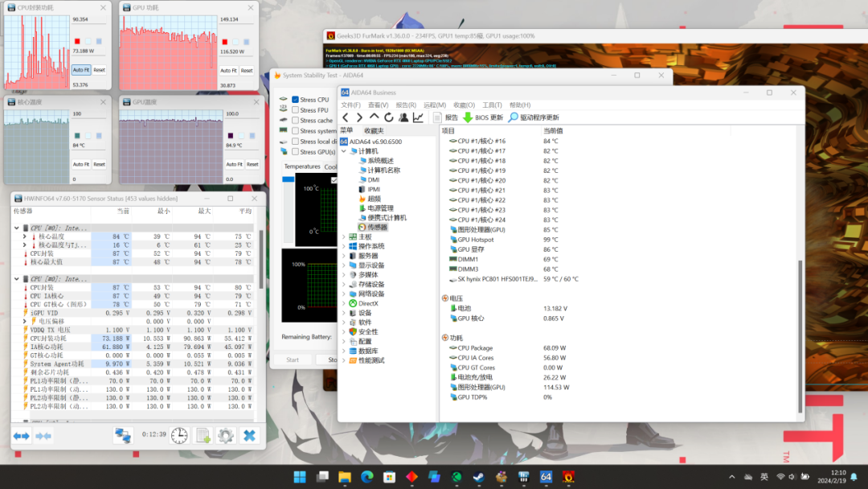Open Windows Start button on taskbar
The image size is (868, 489).
tap(300, 476)
